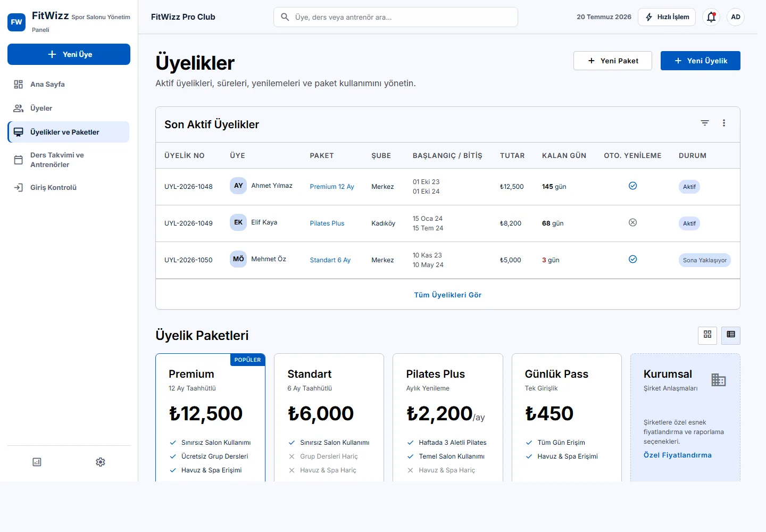This screenshot has height=532, width=766.
Task: Open reports chart icon in sidebar footer
Action: pyautogui.click(x=37, y=462)
